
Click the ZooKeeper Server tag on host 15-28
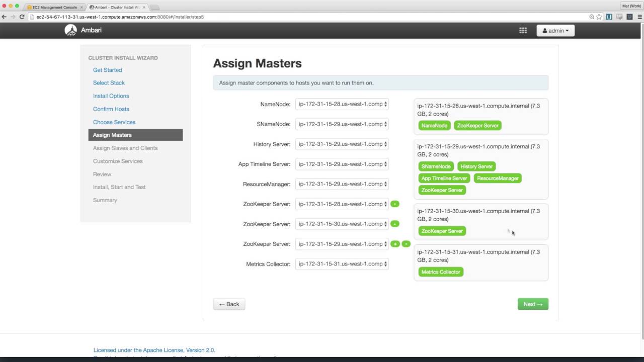point(478,126)
